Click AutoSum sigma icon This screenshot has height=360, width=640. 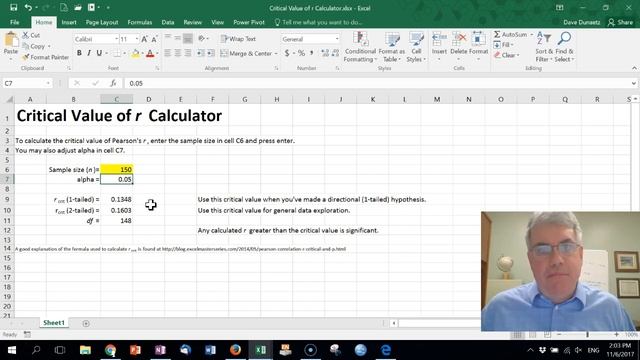point(497,35)
